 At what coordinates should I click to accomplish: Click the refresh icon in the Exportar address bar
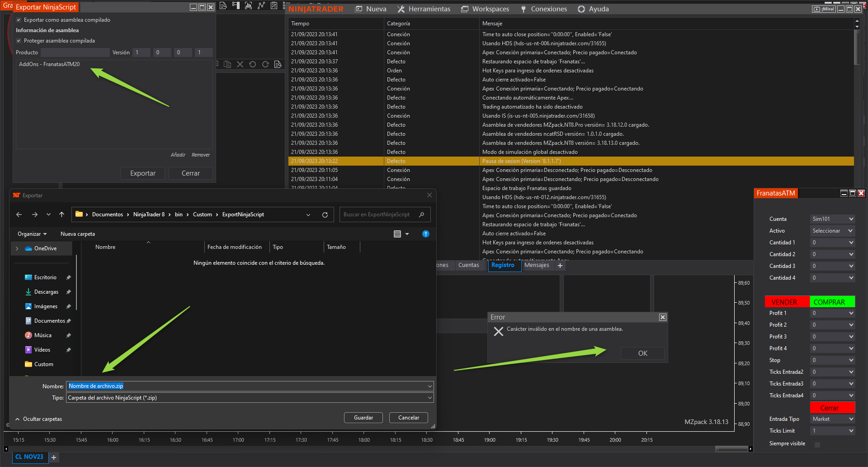pyautogui.click(x=325, y=215)
